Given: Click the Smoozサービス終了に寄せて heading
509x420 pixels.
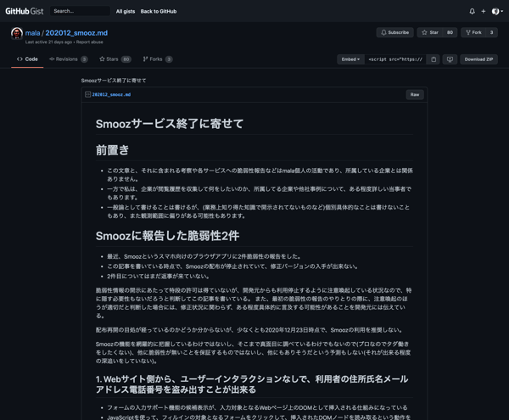Looking at the screenshot, I should pos(170,124).
